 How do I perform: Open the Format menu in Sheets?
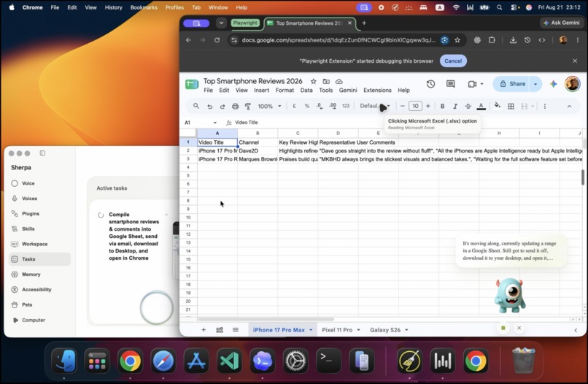pos(285,91)
